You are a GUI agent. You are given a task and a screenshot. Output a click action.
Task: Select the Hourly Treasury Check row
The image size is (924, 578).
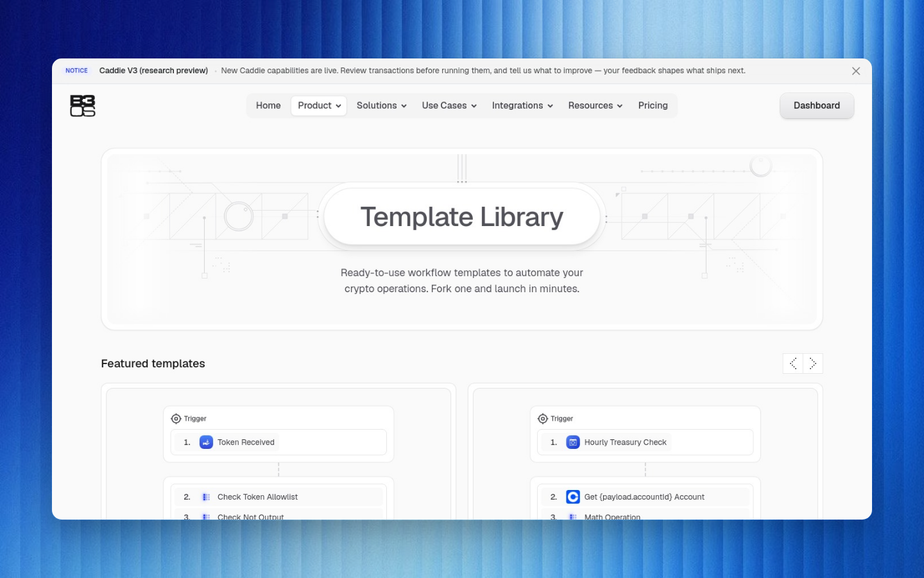click(x=646, y=442)
